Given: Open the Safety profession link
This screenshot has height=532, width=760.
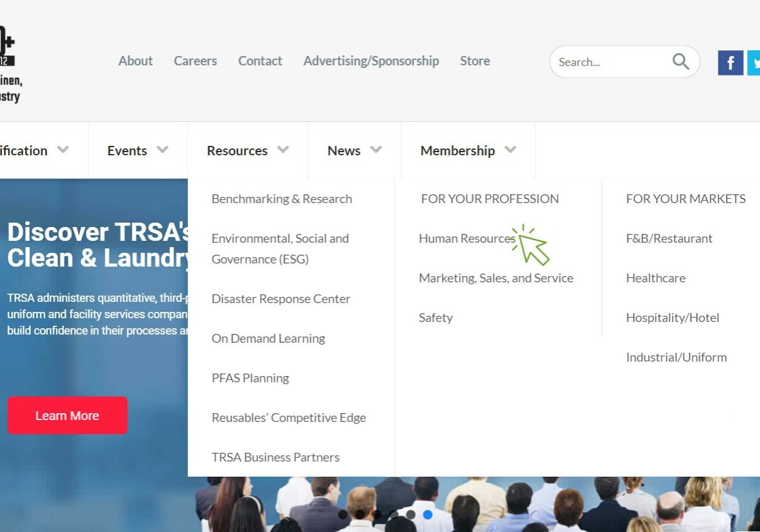Looking at the screenshot, I should tap(436, 318).
